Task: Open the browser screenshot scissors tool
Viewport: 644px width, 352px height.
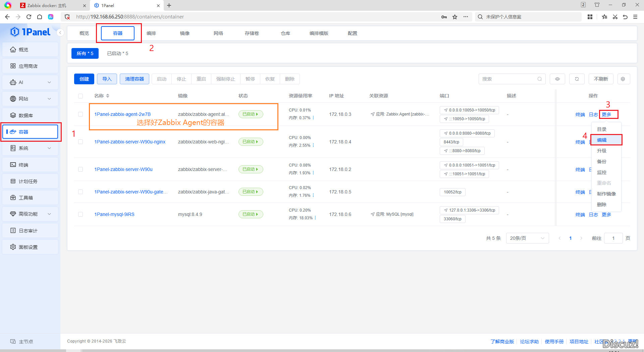Action: click(615, 17)
